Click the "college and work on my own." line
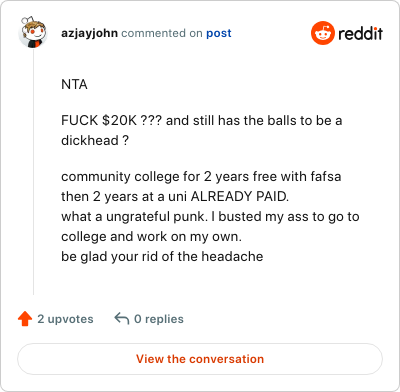 coord(151,237)
